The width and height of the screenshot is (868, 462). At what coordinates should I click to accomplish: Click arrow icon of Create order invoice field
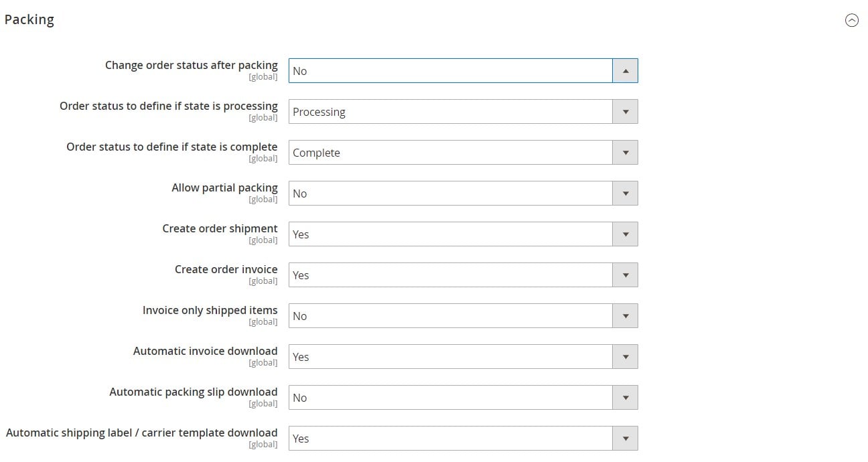tap(625, 275)
